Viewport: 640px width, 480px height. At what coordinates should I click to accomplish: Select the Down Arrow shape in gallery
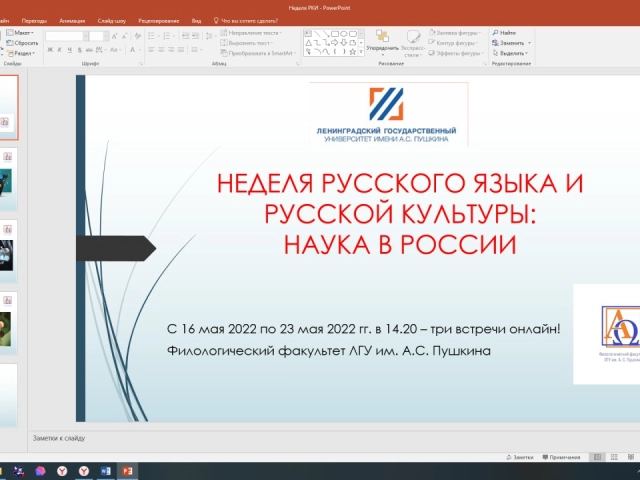coord(344,42)
